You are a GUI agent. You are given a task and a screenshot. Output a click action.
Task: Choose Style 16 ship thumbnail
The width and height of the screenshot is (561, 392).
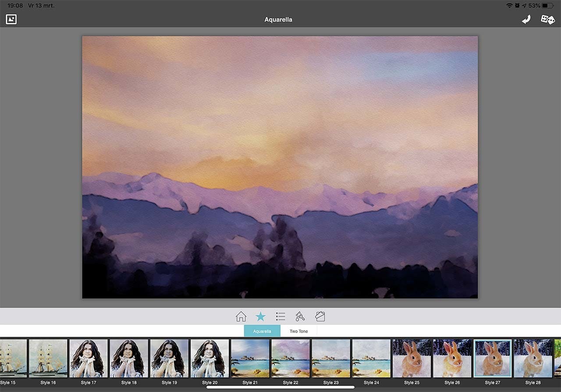point(48,358)
